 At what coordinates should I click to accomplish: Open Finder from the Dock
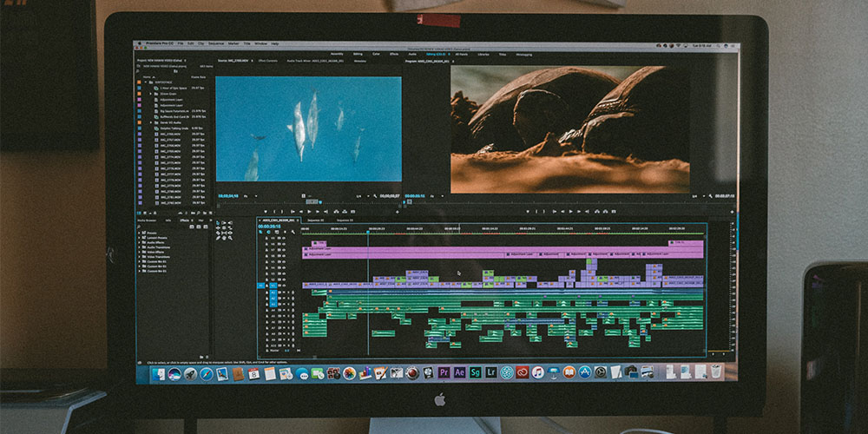tap(158, 374)
